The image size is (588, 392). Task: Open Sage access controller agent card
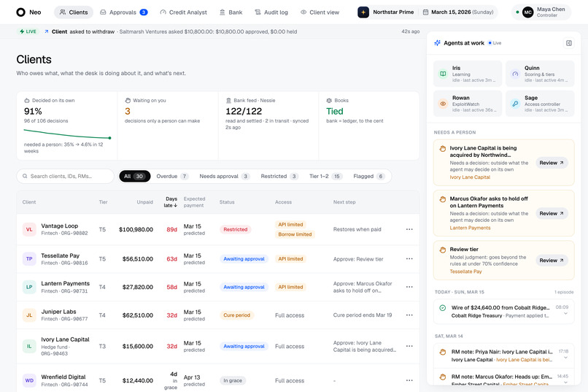[540, 103]
